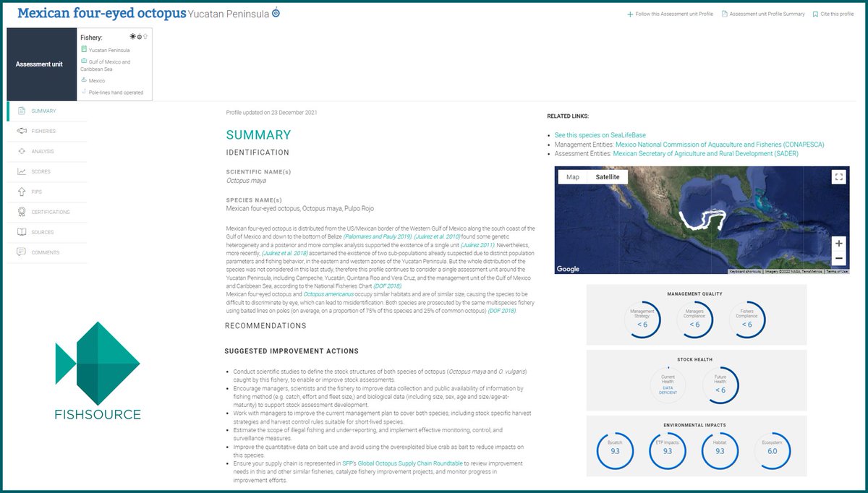Click the Mexican four-eyed octopus page title
Image resolution: width=868 pixels, height=493 pixels.
coord(101,14)
